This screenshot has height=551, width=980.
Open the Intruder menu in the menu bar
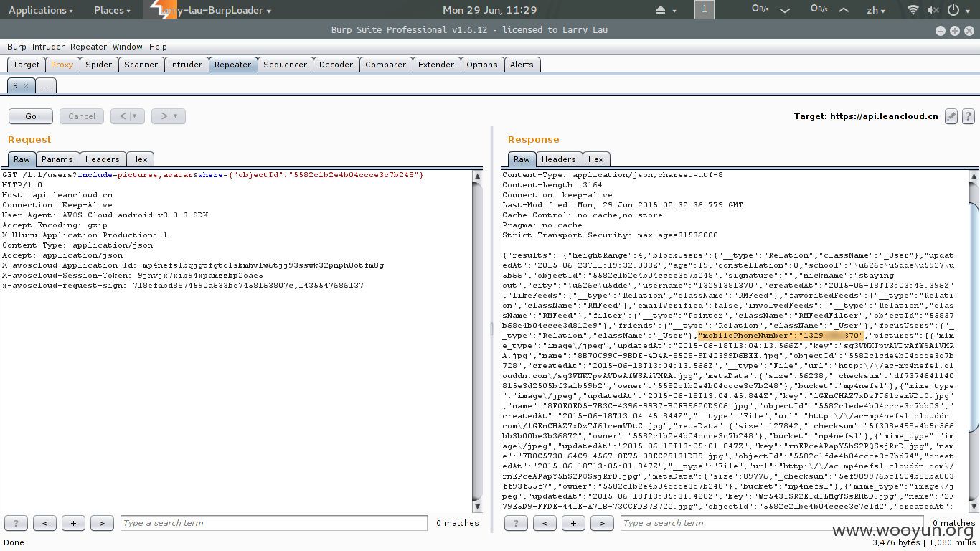tap(48, 47)
